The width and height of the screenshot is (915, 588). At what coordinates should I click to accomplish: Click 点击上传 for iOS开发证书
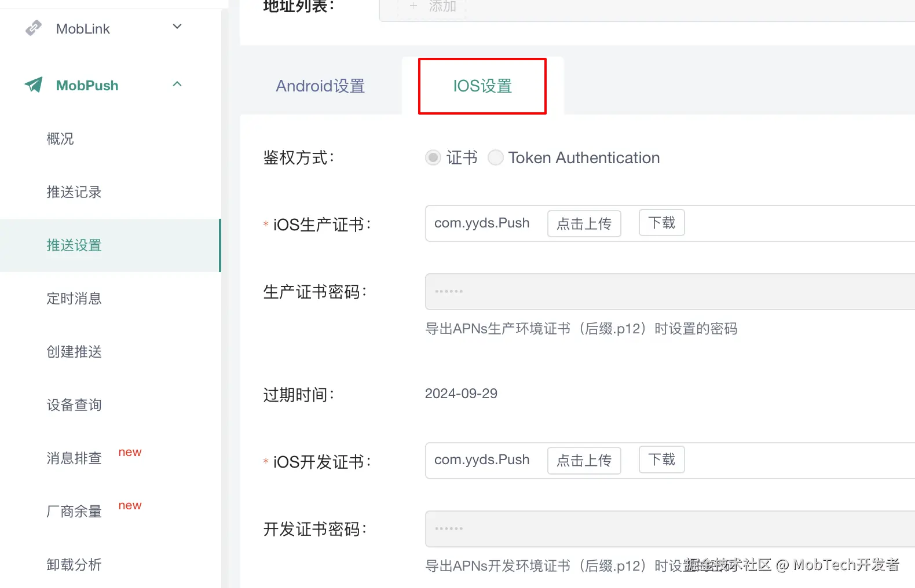(x=584, y=461)
